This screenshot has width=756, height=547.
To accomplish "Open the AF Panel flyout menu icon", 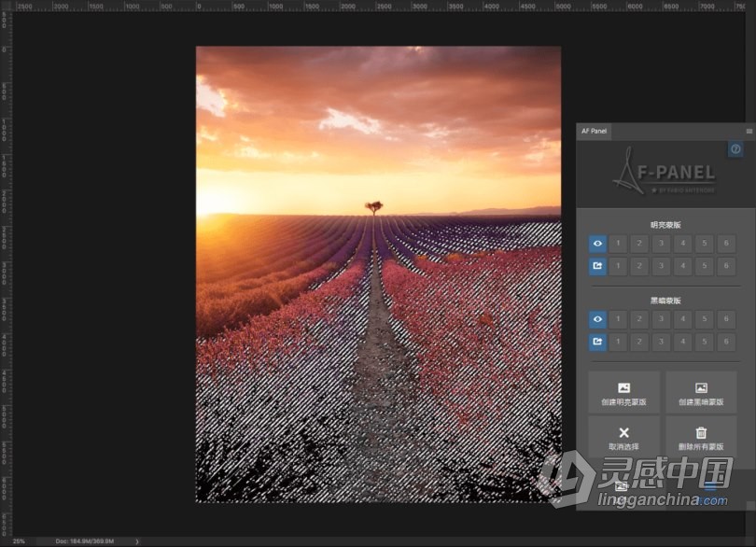I will pos(749,132).
